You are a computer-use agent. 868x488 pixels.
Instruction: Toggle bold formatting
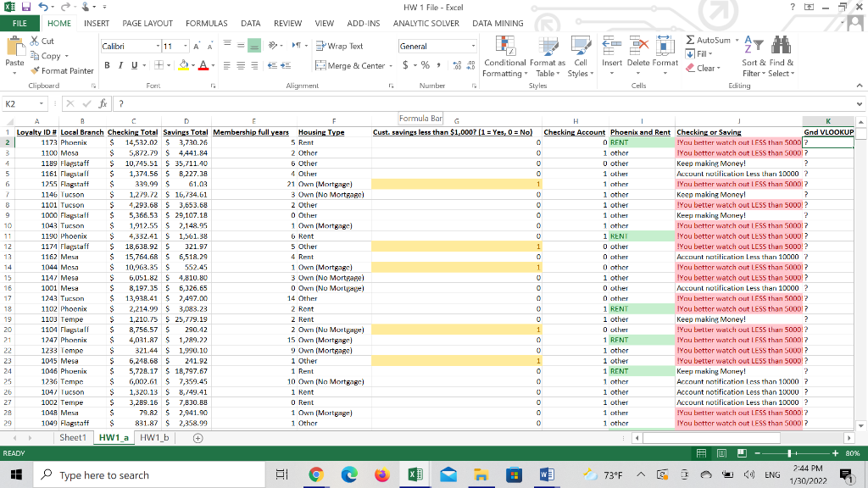point(107,65)
